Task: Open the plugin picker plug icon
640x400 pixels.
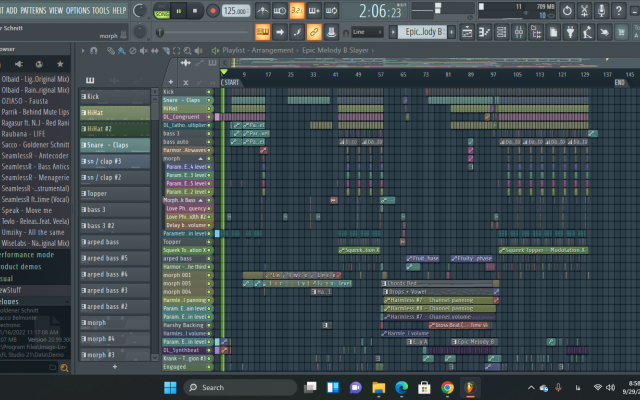Action: coord(570,32)
